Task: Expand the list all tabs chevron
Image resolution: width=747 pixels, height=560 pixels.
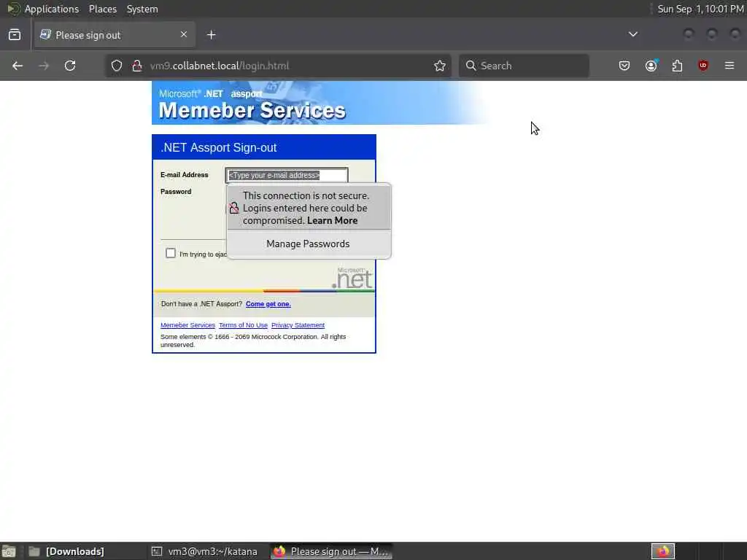Action: tap(633, 34)
